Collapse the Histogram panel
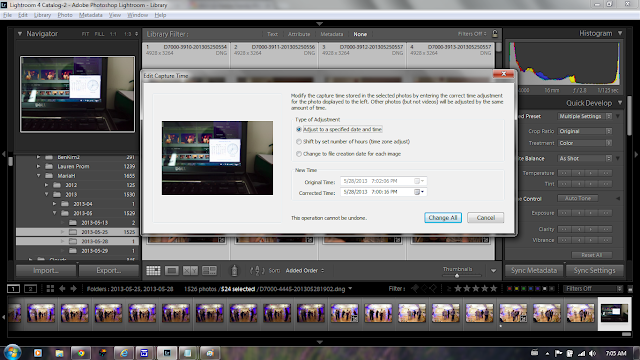Image resolution: width=640 pixels, height=360 pixels. [x=620, y=33]
